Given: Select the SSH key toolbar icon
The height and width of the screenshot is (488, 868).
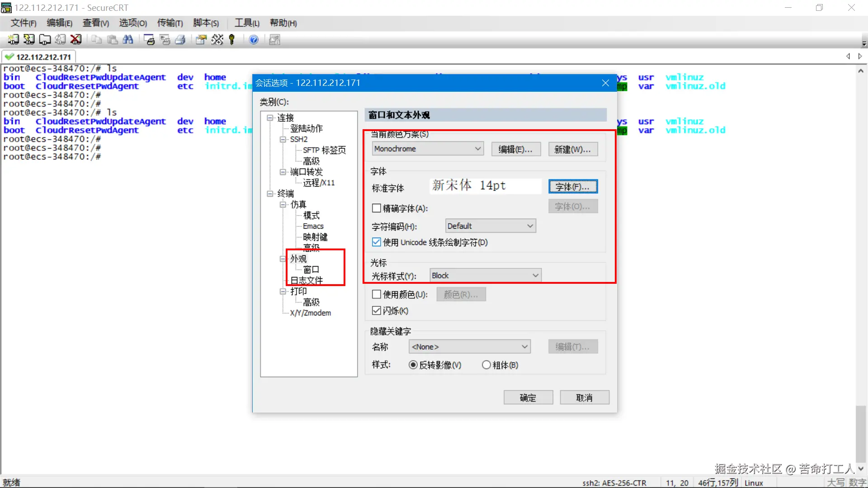Looking at the screenshot, I should (x=231, y=40).
